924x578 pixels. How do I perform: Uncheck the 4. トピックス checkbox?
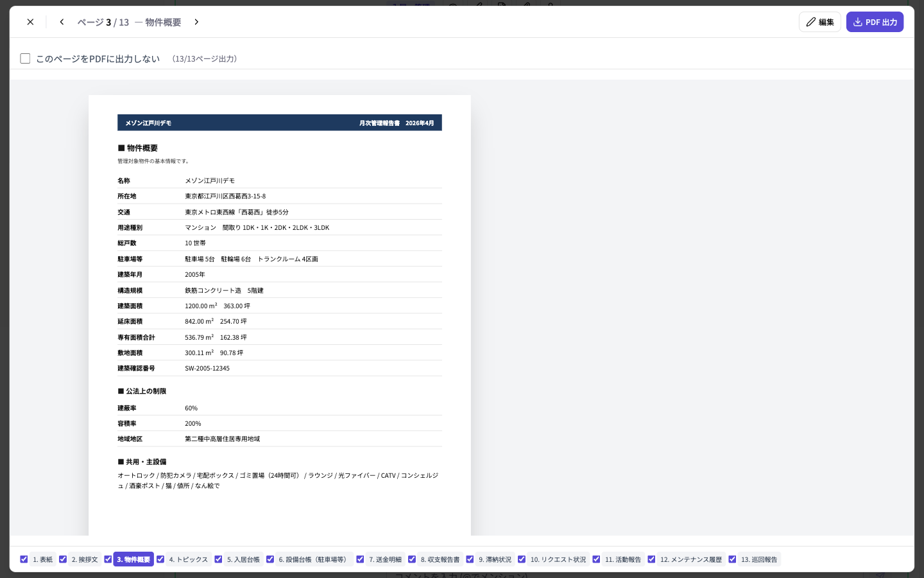160,559
